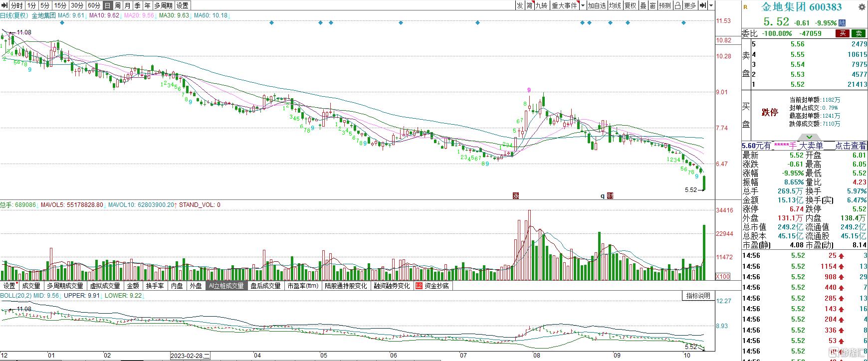Switch to the 5分 period

[45, 5]
